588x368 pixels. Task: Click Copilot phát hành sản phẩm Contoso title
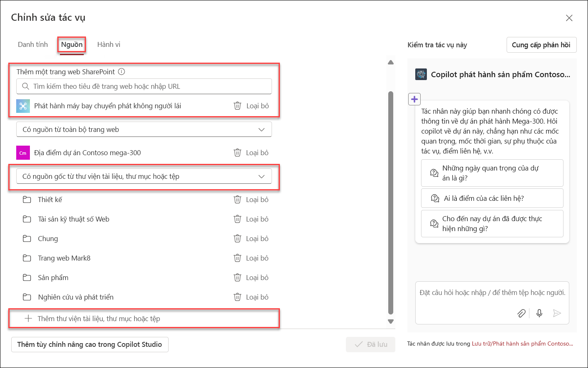point(500,75)
